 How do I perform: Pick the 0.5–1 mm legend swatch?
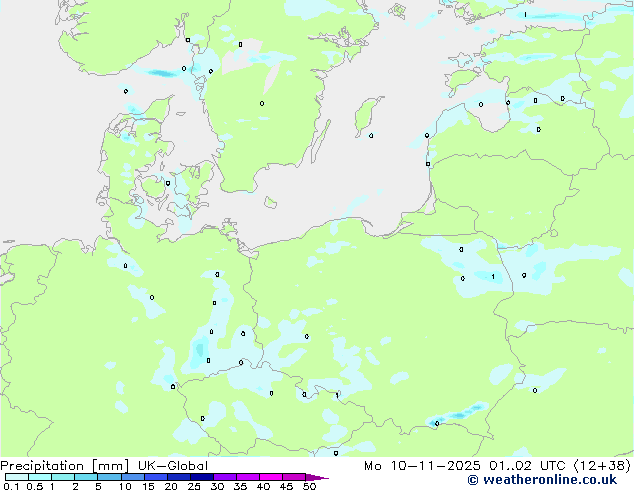[40, 477]
